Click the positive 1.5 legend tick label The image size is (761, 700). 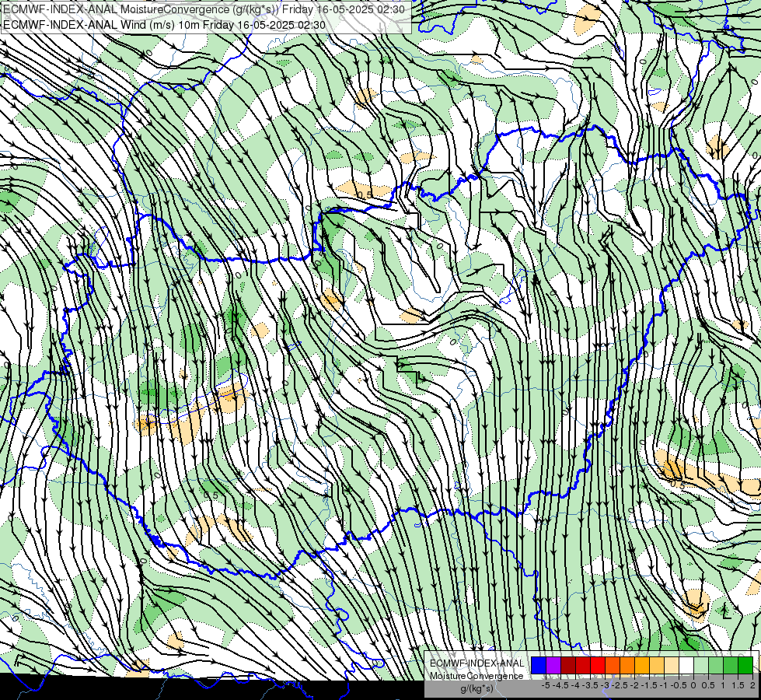[738, 685]
